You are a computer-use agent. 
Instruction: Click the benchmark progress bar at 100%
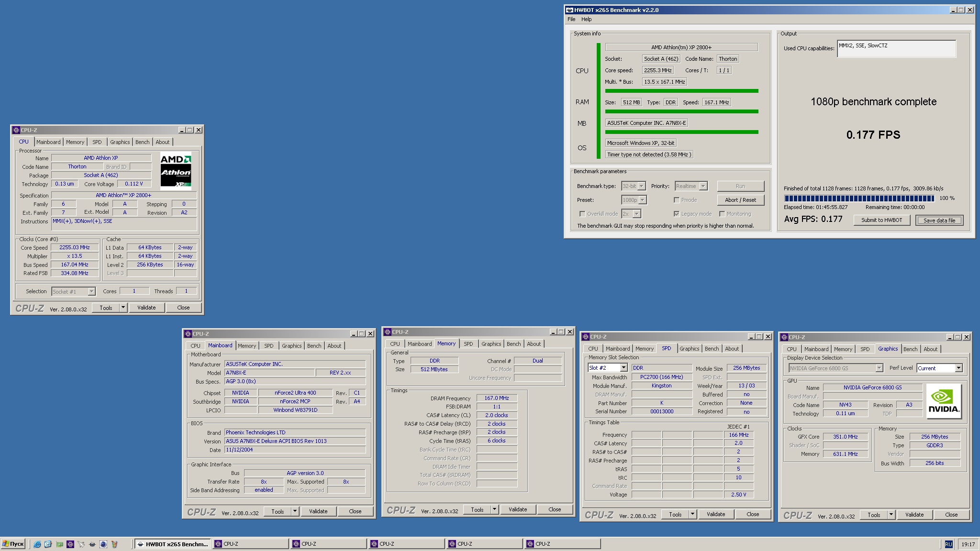859,198
